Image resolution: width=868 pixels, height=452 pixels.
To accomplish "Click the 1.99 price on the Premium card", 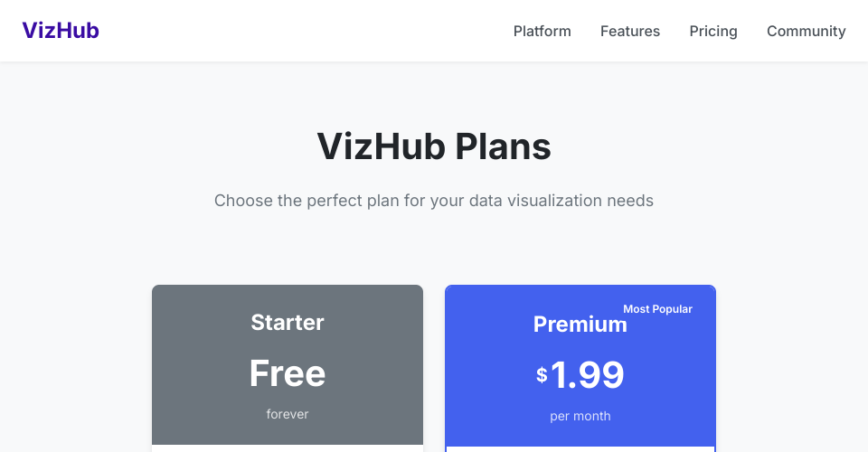I will click(x=588, y=374).
